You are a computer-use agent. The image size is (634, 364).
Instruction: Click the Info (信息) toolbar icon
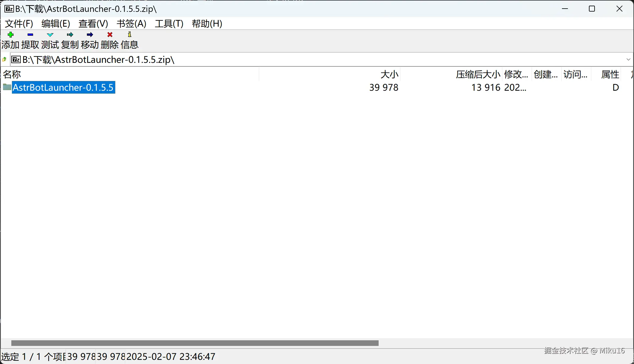[x=130, y=35]
